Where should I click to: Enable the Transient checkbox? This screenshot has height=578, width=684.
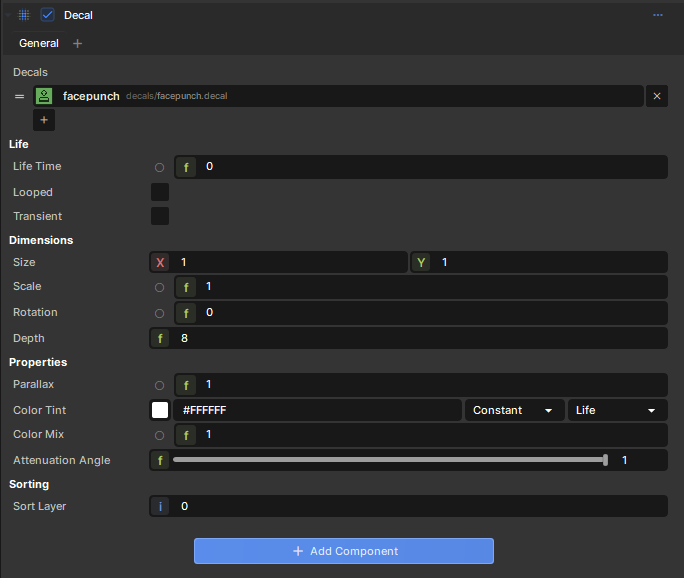point(160,216)
